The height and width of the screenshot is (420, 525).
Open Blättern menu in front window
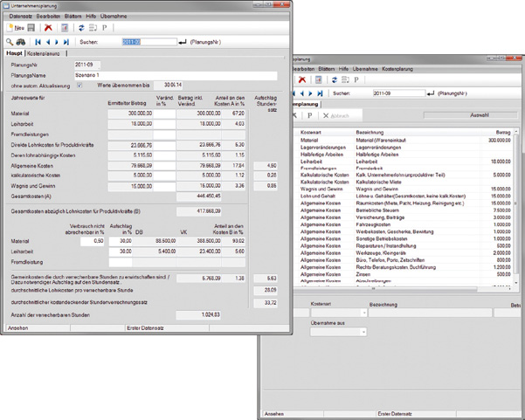pos(73,16)
